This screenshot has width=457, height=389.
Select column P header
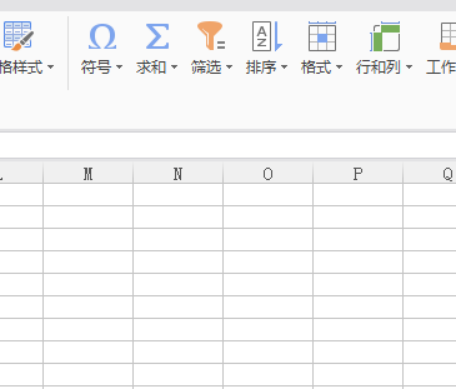point(358,174)
